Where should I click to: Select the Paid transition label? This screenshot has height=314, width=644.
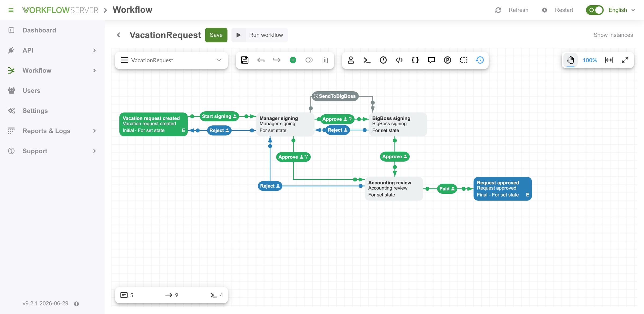pyautogui.click(x=447, y=189)
